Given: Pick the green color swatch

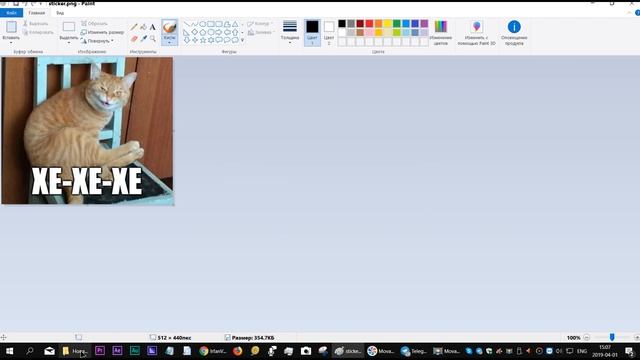Looking at the screenshot, I should (397, 24).
